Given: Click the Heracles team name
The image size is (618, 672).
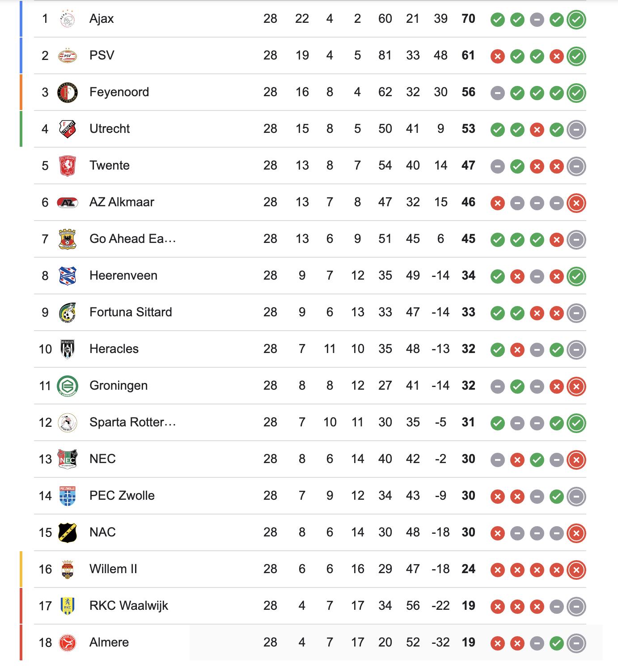Looking at the screenshot, I should (x=114, y=349).
